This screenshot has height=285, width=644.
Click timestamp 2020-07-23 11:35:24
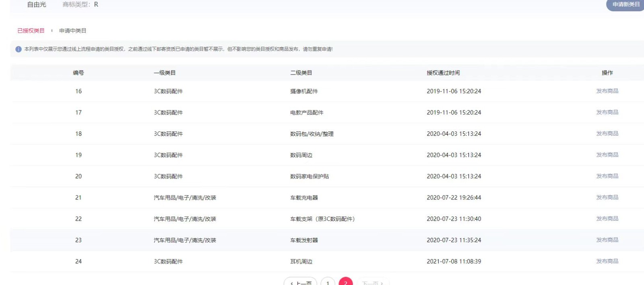[x=454, y=240]
